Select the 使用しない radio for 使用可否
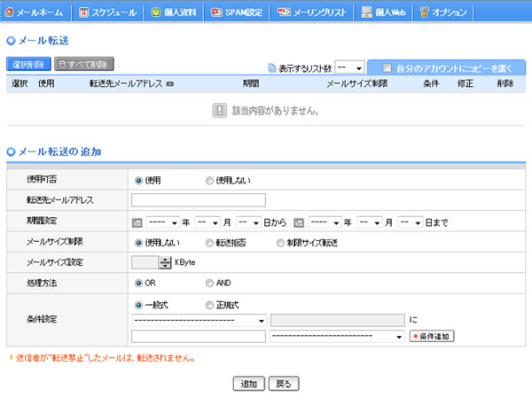The image size is (532, 405). pos(209,180)
